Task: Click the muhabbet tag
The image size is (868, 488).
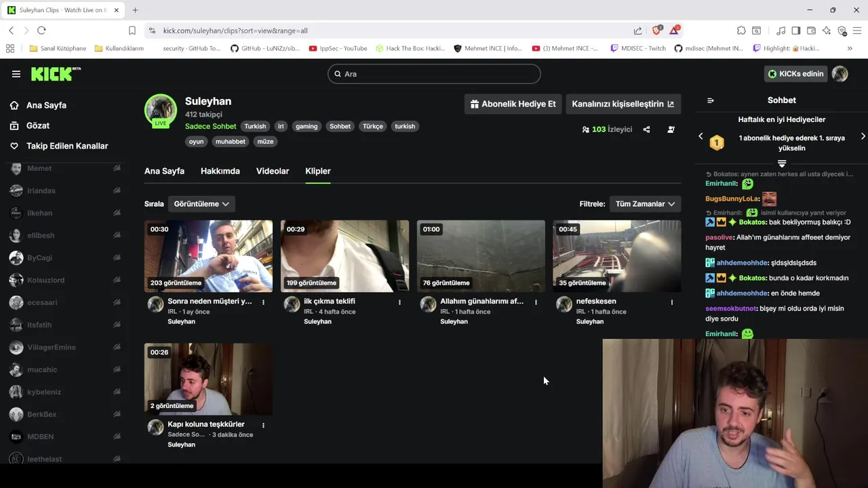Action: pyautogui.click(x=231, y=142)
